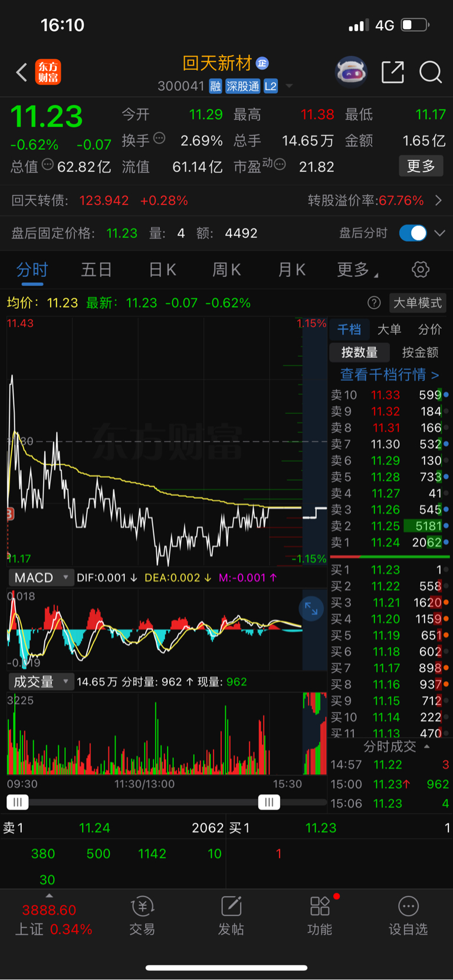Tap the back arrow icon
Screen dimensions: 453x980
point(22,72)
